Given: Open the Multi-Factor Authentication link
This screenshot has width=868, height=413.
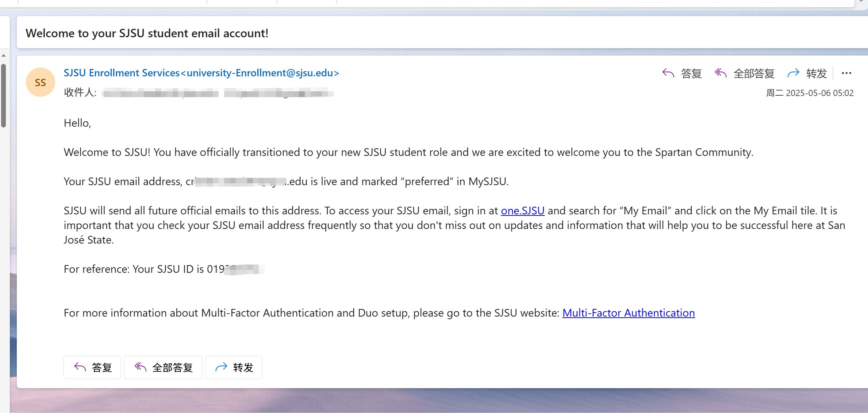Looking at the screenshot, I should click(x=628, y=313).
